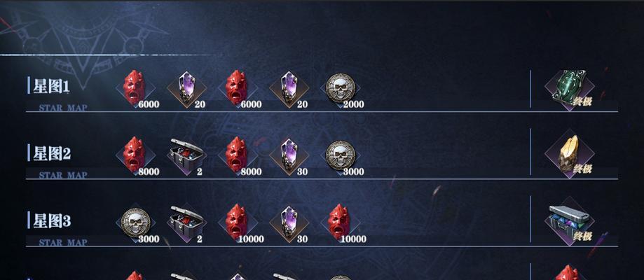This screenshot has height=280, width=644.
Task: Select the first purple crystal 20 in 星图1
Action: coord(187,89)
